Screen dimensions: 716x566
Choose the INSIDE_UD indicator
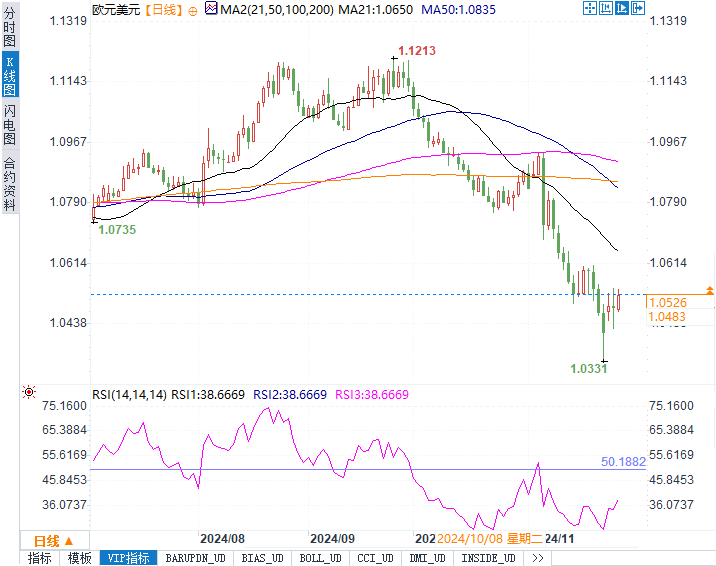pyautogui.click(x=489, y=558)
